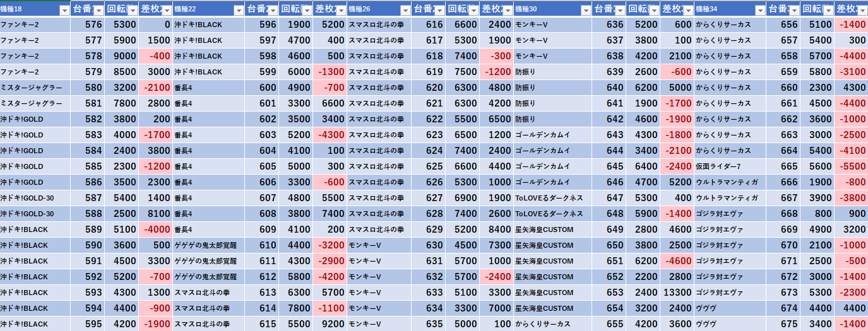Select the 回転数 value 7800 of machine 614
This screenshot has height=331, width=868.
click(x=295, y=308)
